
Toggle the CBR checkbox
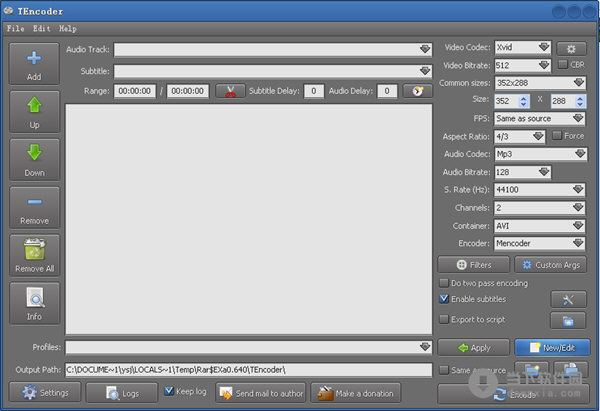(x=562, y=64)
